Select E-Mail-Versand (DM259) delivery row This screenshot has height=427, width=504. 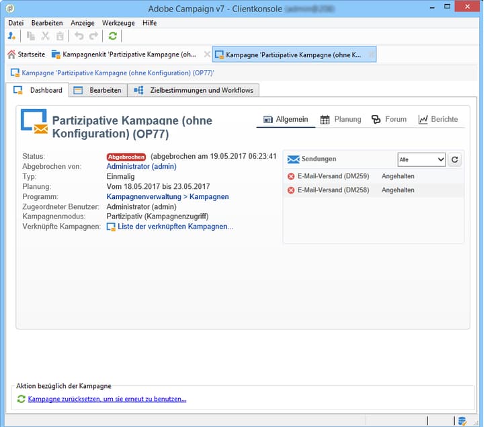click(374, 176)
